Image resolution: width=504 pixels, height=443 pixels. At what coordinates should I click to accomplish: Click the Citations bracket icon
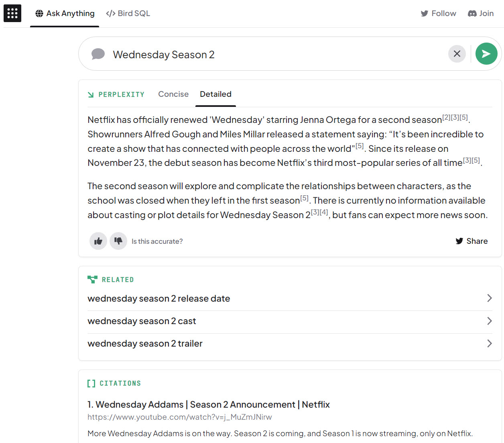(x=91, y=383)
